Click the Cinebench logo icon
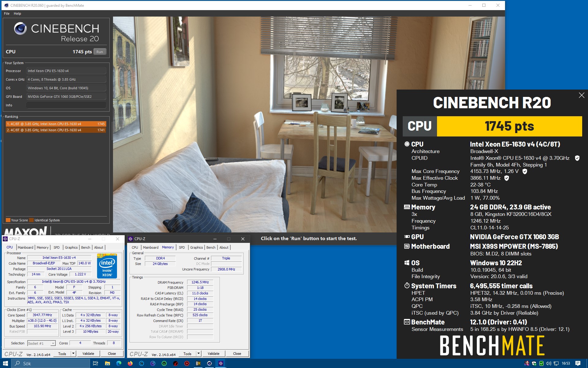This screenshot has width=588, height=368. 20,29
